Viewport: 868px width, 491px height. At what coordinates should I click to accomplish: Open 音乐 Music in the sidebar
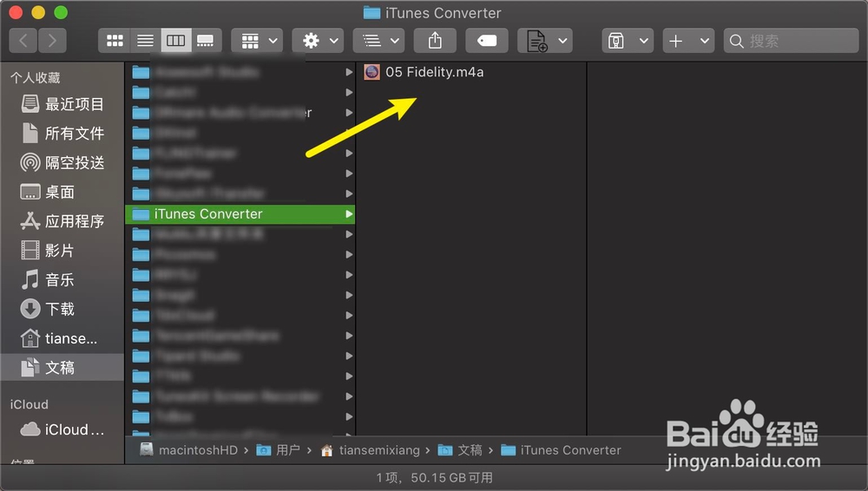[x=62, y=280]
